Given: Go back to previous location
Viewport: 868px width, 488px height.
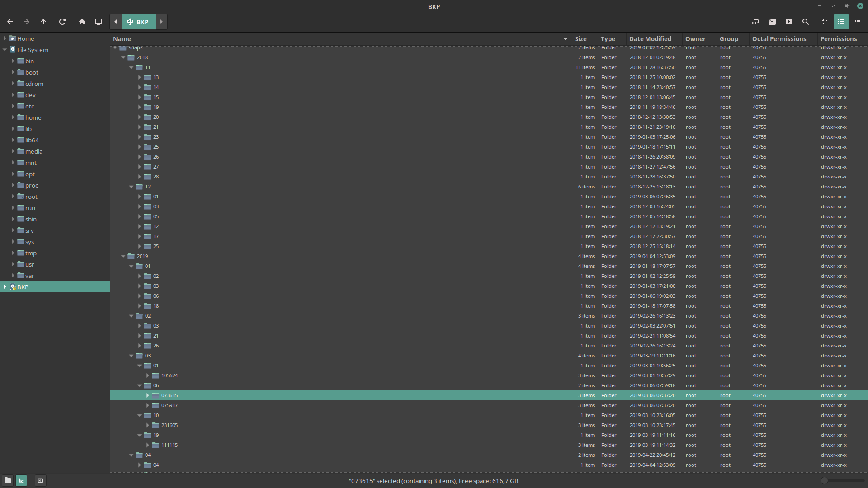Looking at the screenshot, I should 10,22.
